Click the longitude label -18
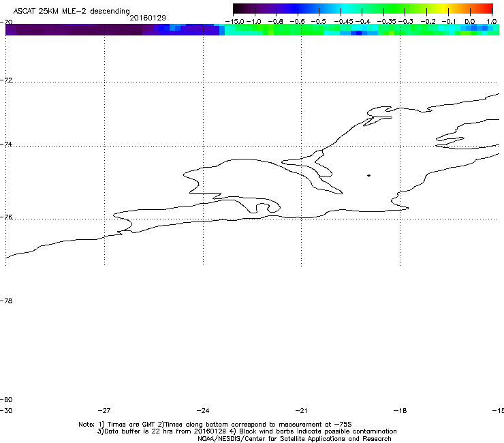The height and width of the screenshot is (443, 504). coord(400,410)
